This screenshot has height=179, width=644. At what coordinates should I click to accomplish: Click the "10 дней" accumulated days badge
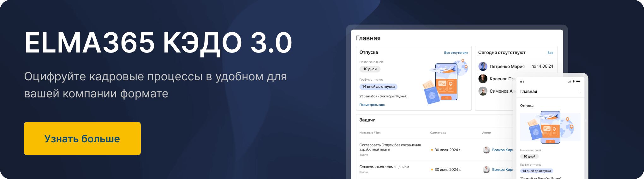coord(370,69)
